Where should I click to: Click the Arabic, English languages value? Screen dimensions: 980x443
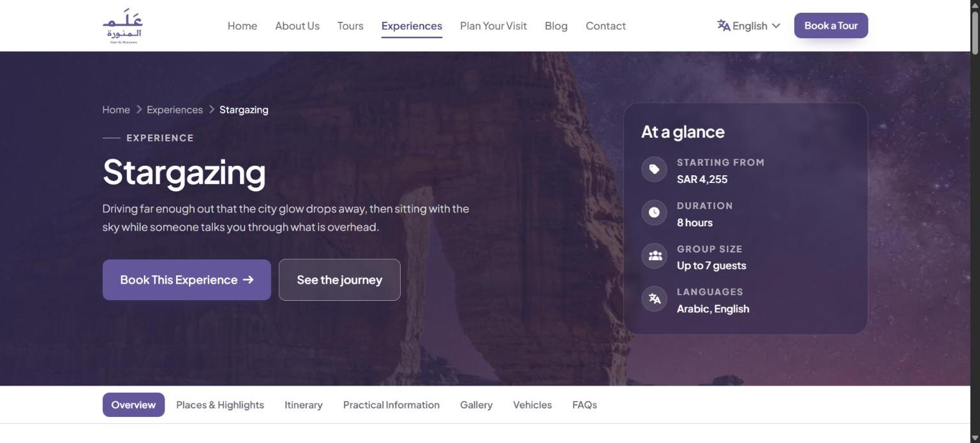tap(713, 309)
